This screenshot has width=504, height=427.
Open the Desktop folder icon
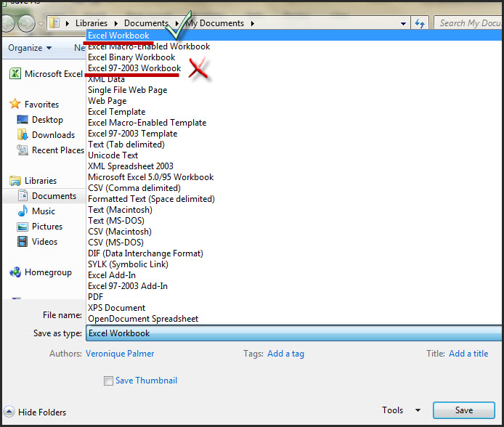coord(22,120)
